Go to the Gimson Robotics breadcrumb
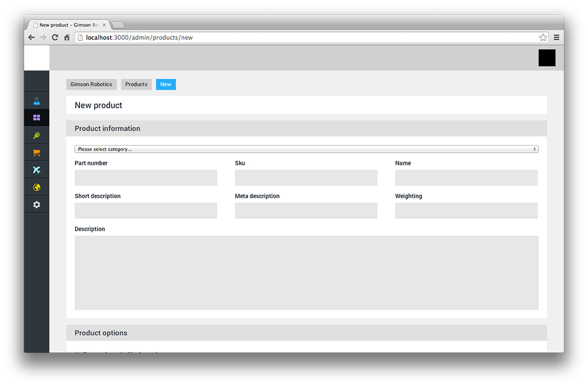This screenshot has width=588, height=386. point(91,84)
